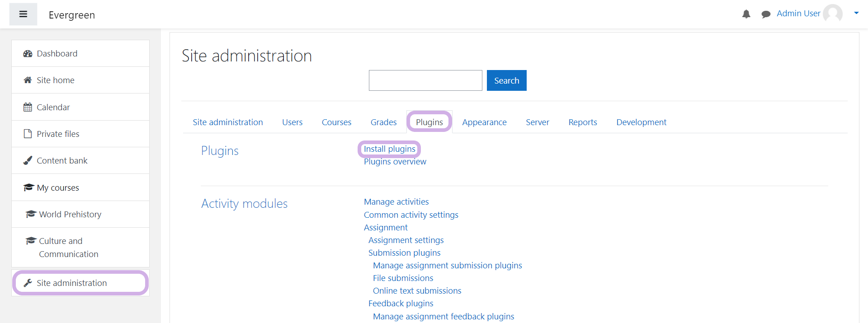The width and height of the screenshot is (868, 323).
Task: Switch to the Appearance tab
Action: (x=484, y=122)
